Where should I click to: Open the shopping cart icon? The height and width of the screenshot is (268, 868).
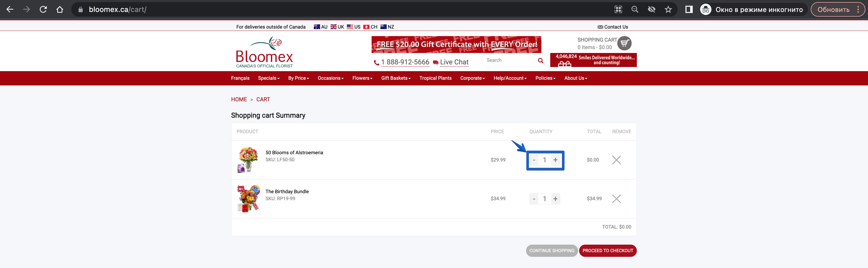pyautogui.click(x=624, y=43)
